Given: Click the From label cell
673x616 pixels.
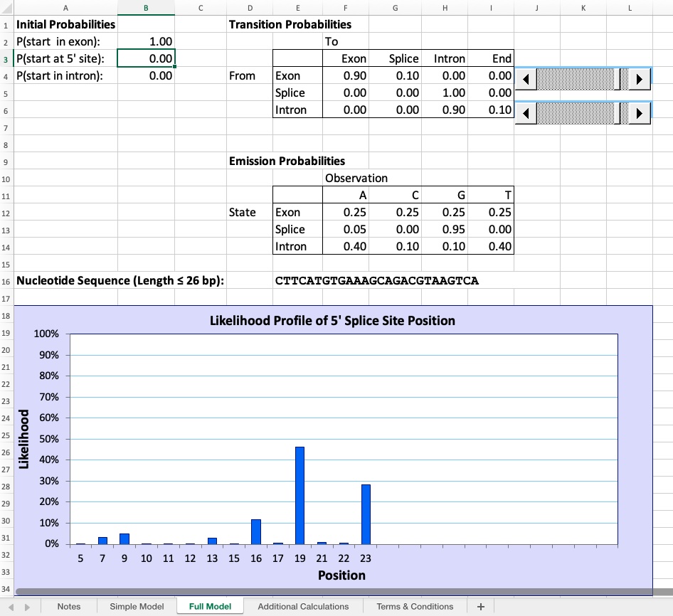Looking at the screenshot, I should (250, 76).
